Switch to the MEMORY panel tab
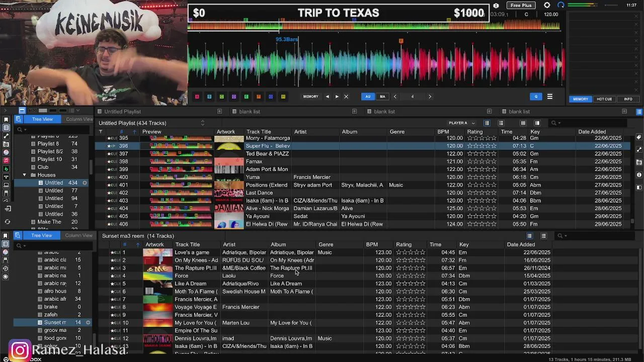The width and height of the screenshot is (644, 362). pyautogui.click(x=580, y=99)
